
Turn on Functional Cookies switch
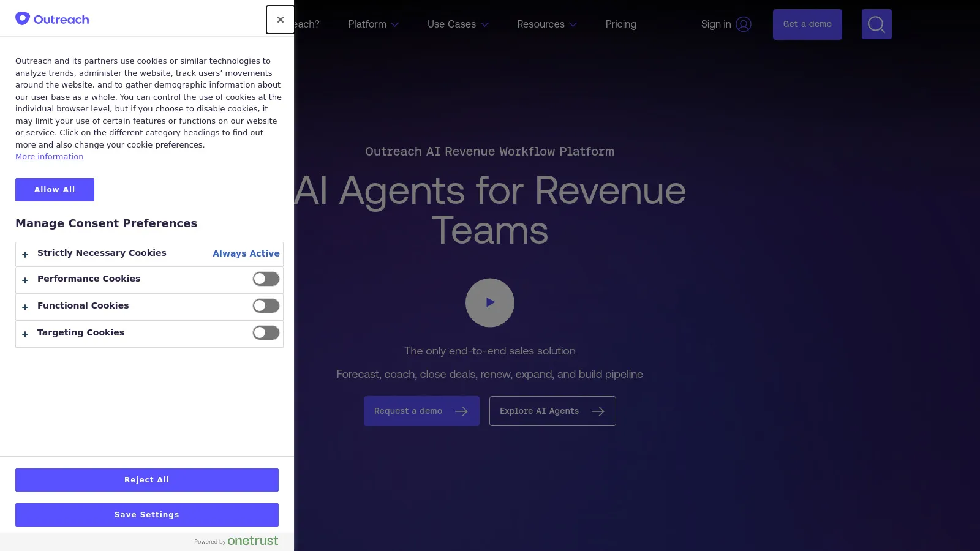266,306
